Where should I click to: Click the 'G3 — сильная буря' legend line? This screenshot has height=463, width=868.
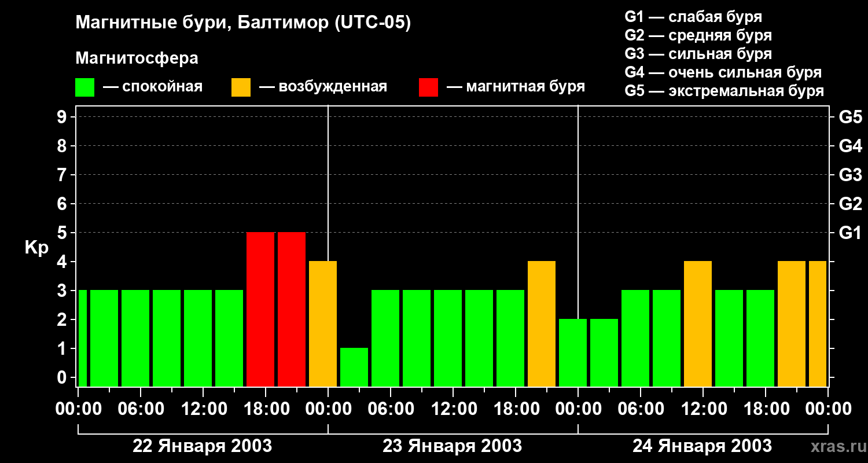[698, 54]
